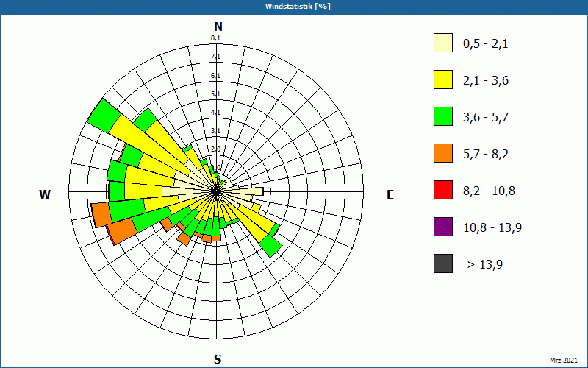588x368 pixels.
Task: Click the legend label 3,6 - 5,7
Action: pos(486,118)
